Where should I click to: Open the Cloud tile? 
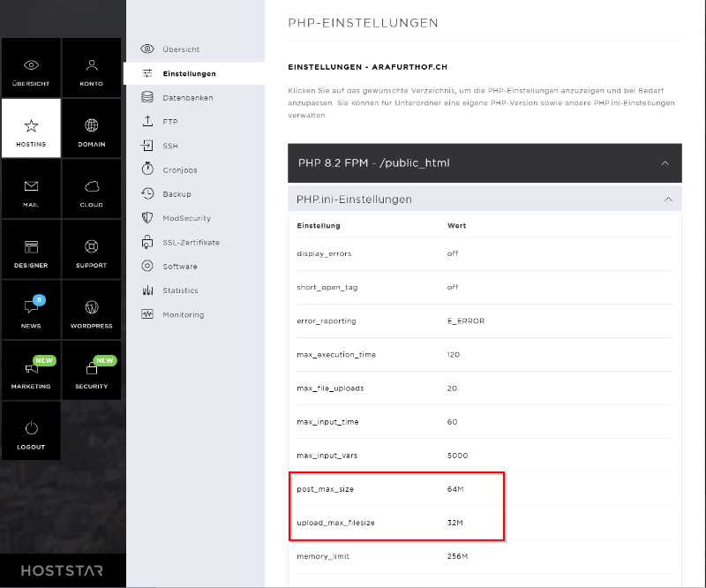coord(91,190)
